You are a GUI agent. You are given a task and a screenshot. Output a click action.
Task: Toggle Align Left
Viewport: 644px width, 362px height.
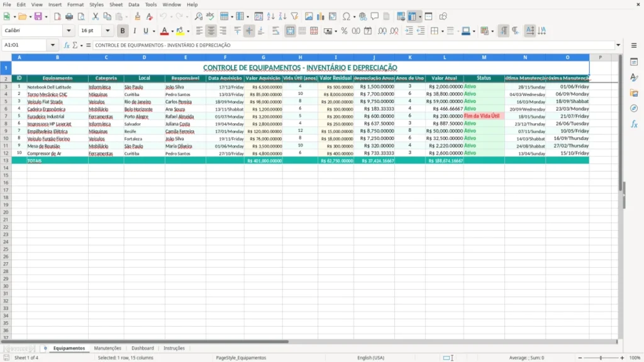tap(199, 31)
